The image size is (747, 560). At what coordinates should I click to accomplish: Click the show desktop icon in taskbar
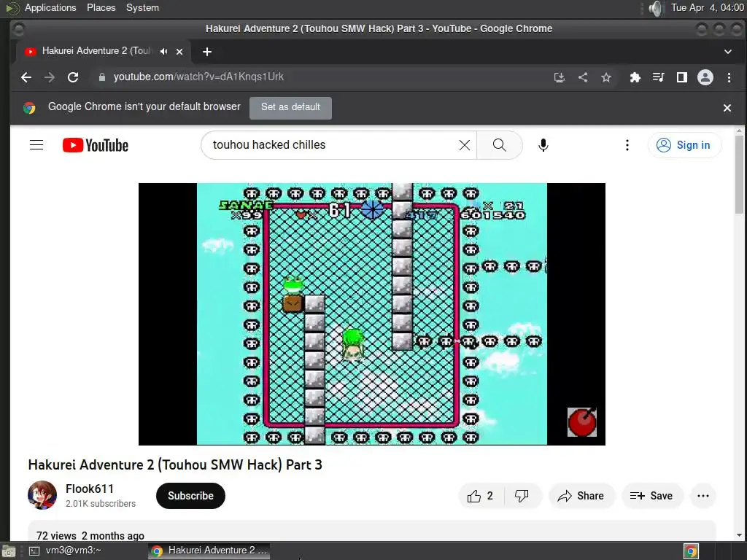pyautogui.click(x=9, y=551)
